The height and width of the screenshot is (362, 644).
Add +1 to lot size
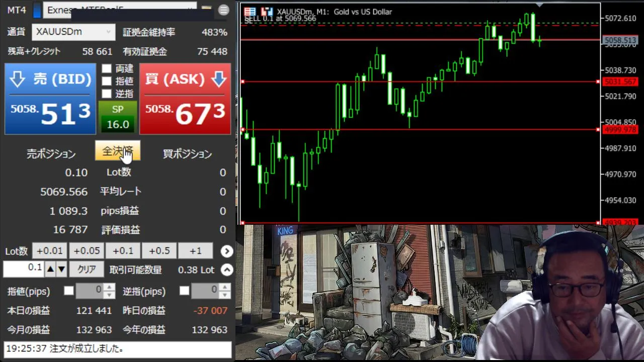click(x=196, y=251)
